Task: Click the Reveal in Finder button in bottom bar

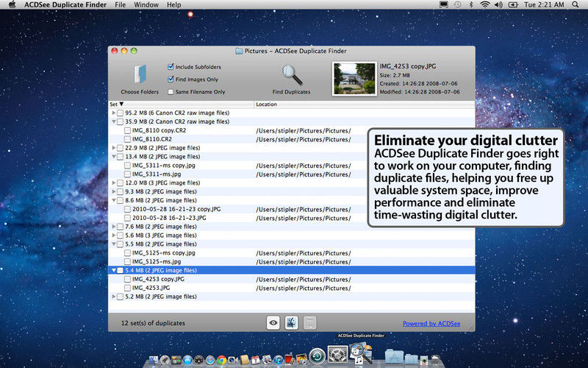Action: coord(291,322)
